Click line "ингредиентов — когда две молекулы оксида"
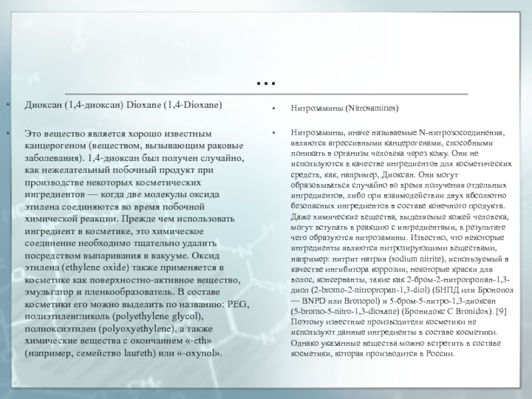The width and height of the screenshot is (532, 399). coord(122,195)
